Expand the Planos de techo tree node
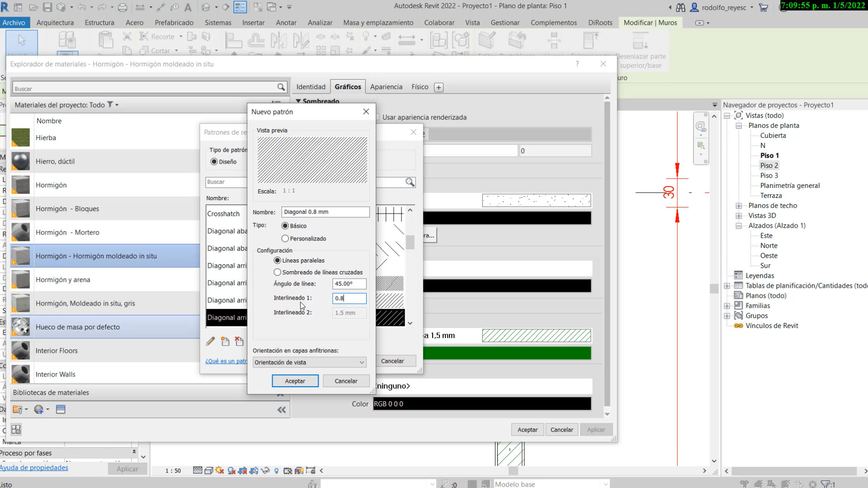868x488 pixels. point(739,206)
